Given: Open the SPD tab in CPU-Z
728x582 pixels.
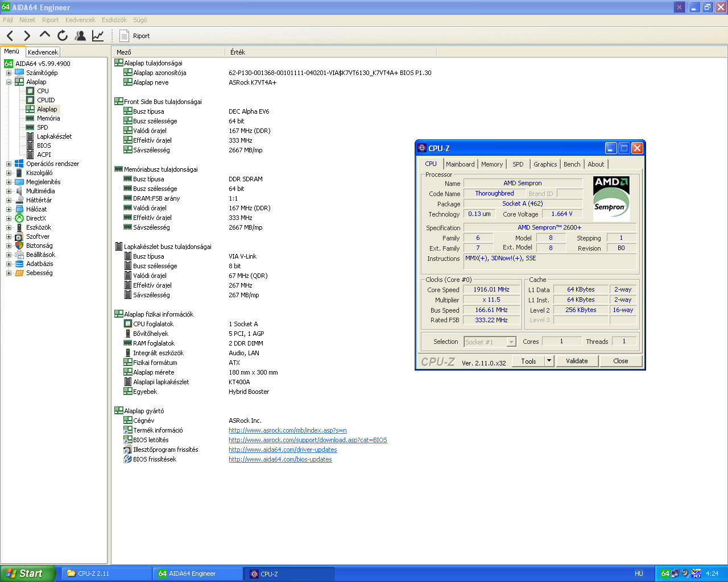Looking at the screenshot, I should (518, 164).
